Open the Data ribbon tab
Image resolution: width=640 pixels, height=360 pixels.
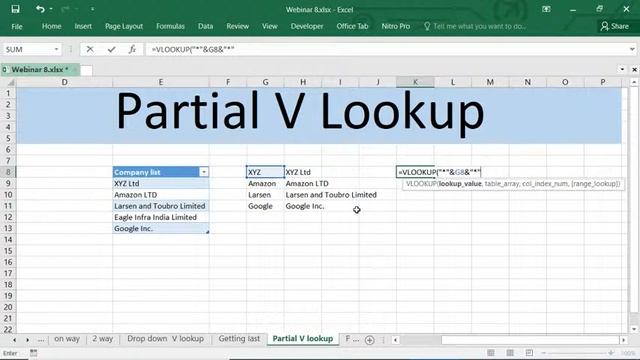coord(205,26)
